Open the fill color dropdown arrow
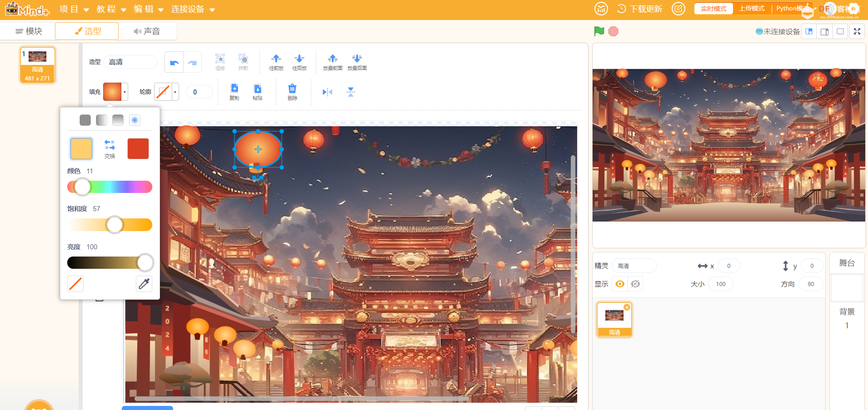868x410 pixels. (x=125, y=92)
